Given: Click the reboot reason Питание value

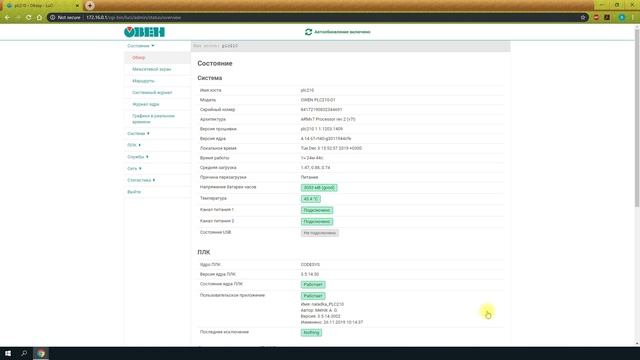Looking at the screenshot, I should click(309, 178).
